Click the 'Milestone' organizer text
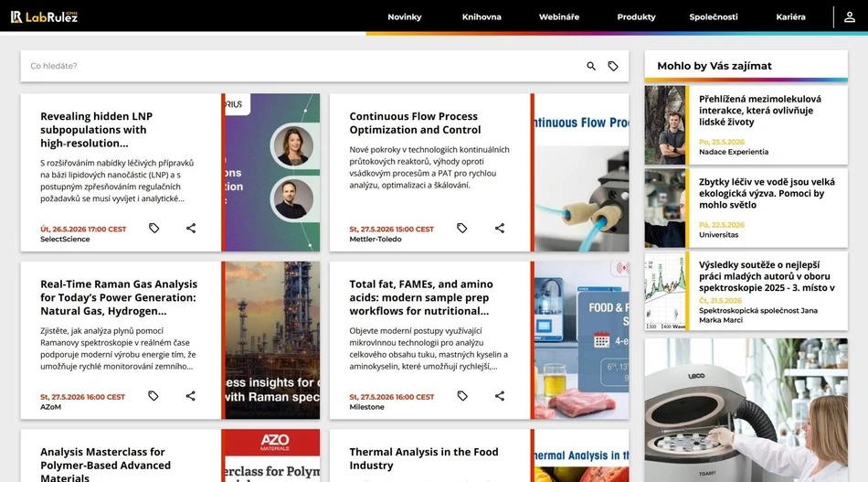Screen dimensions: 868x482 pyautogui.click(x=366, y=407)
